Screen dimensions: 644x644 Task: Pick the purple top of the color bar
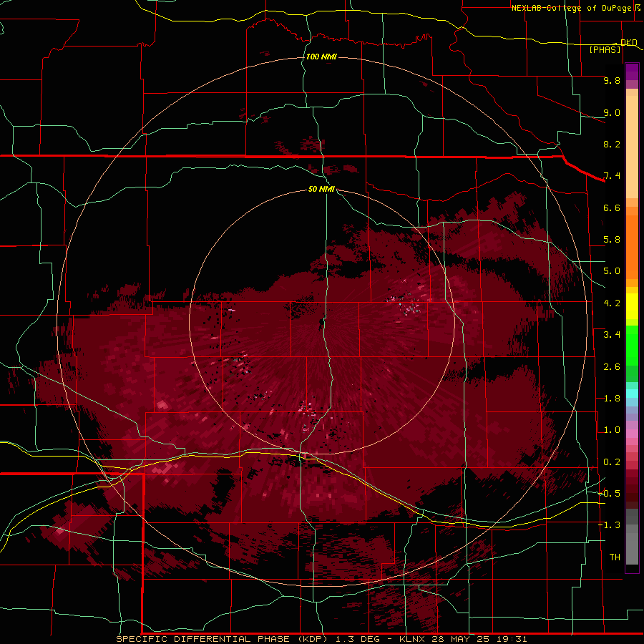tap(632, 72)
